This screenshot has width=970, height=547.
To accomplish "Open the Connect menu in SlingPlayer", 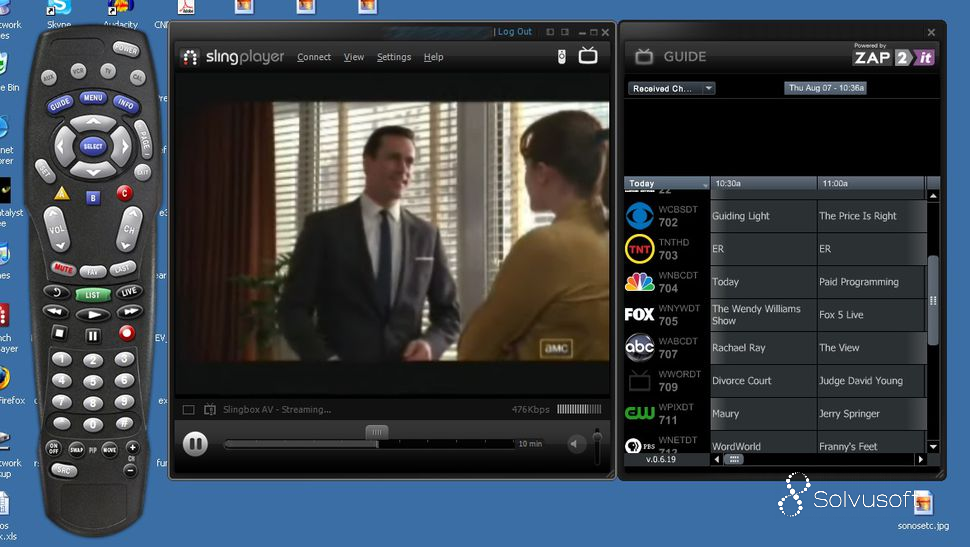I will click(314, 57).
